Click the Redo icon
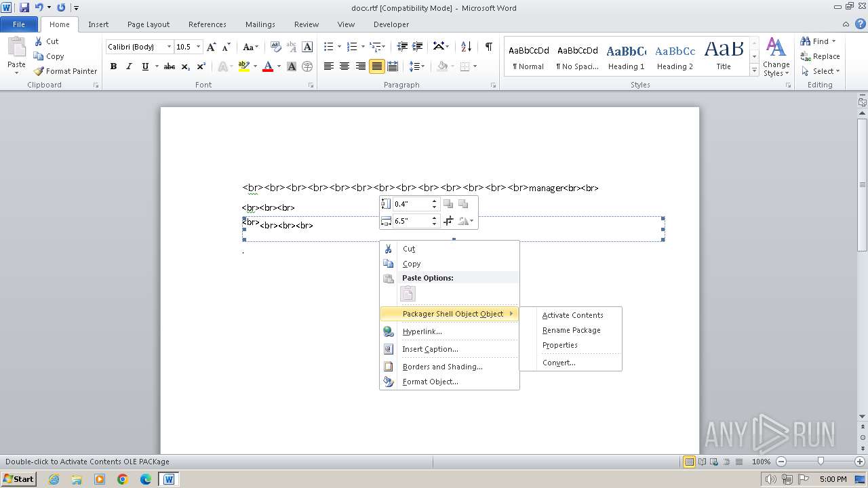 tap(61, 7)
